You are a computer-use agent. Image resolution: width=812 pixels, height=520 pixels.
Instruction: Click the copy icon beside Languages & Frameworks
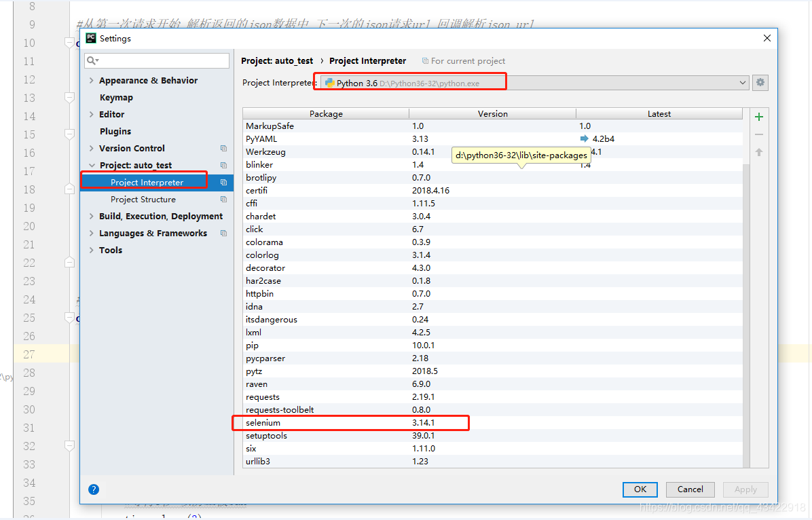224,233
